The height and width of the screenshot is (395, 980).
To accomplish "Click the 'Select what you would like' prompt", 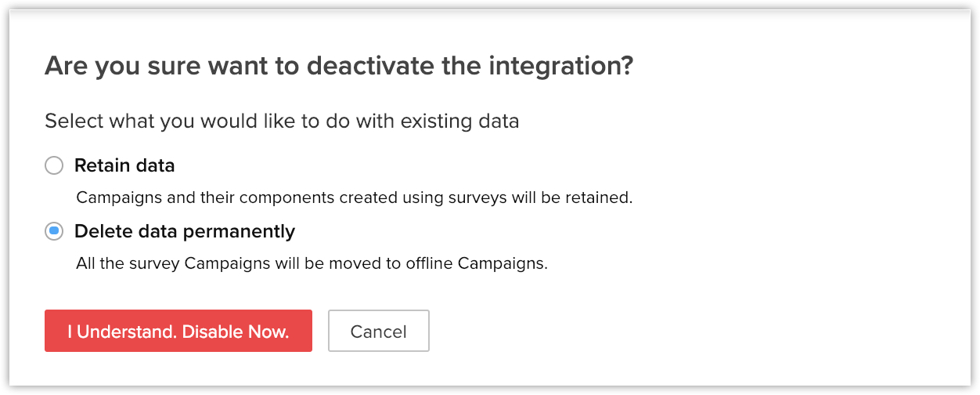I will 282,121.
